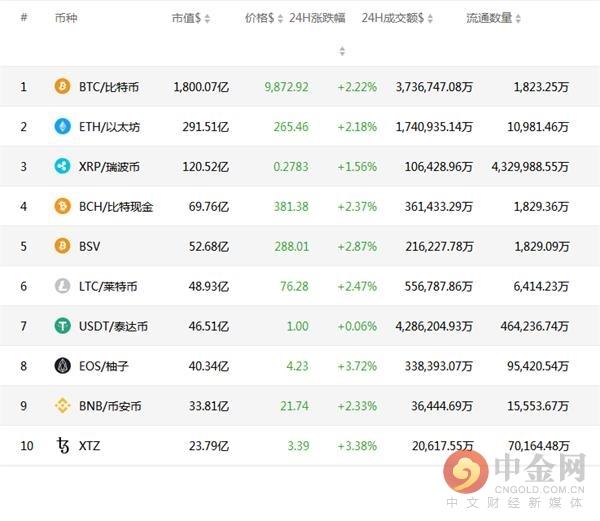Select XRP supply 4,329,988.55万
Screen dimensions: 600x521
530,167
